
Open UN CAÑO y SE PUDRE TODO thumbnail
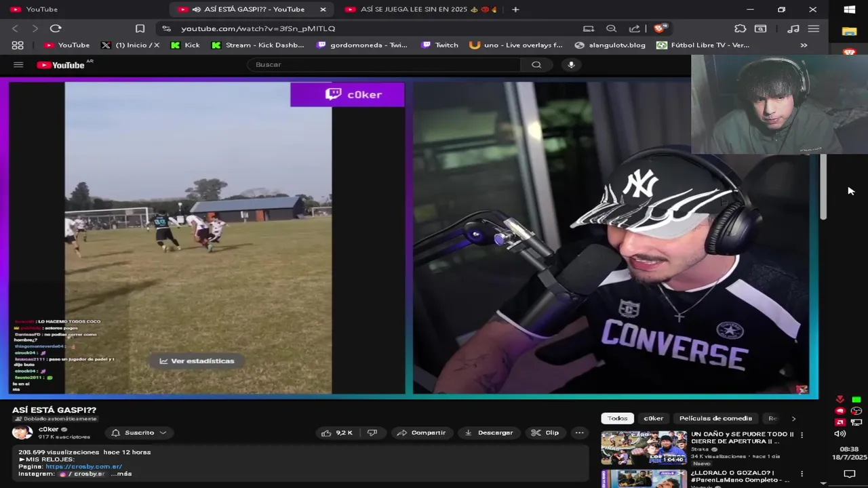[644, 447]
